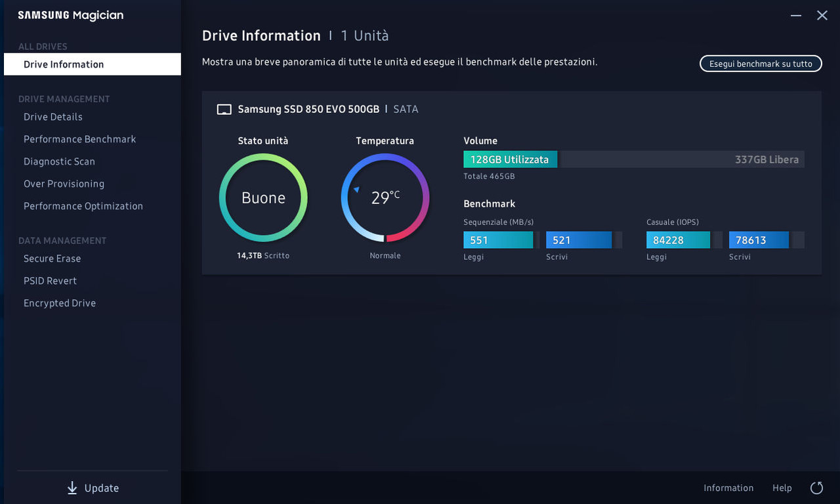Image resolution: width=840 pixels, height=504 pixels.
Task: Open Encrypted Drive page
Action: click(x=60, y=303)
